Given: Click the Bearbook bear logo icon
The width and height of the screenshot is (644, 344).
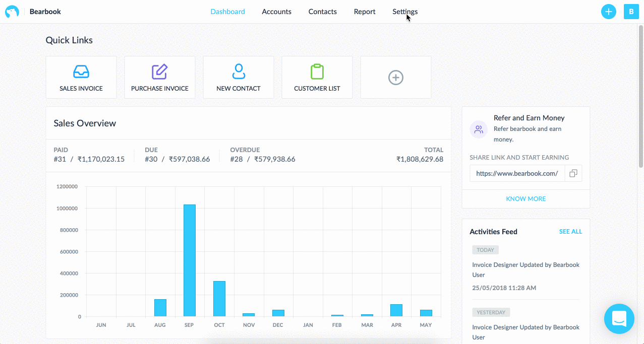Looking at the screenshot, I should coord(12,12).
